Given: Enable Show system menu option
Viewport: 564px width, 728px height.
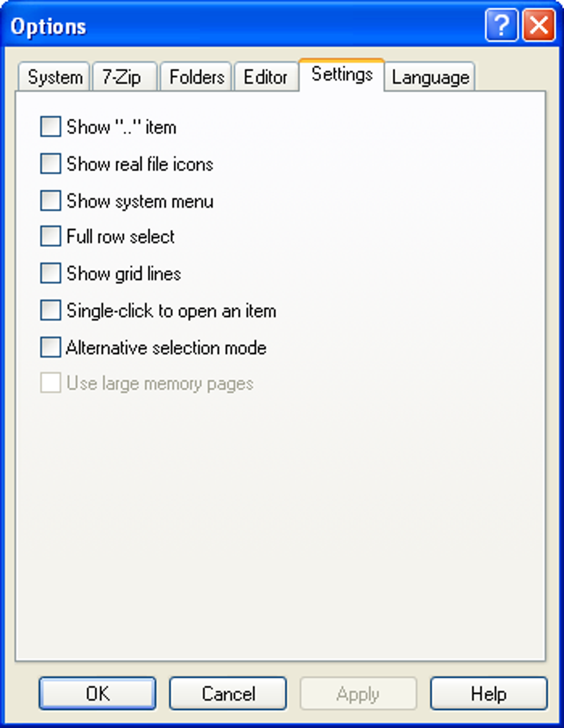Looking at the screenshot, I should coord(50,201).
